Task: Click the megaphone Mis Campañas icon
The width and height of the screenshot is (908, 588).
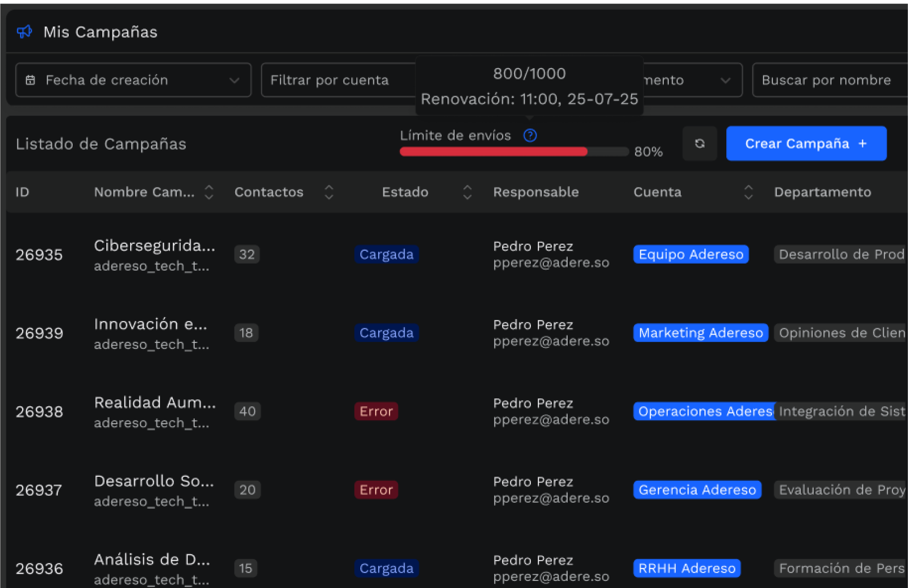Action: [x=24, y=32]
